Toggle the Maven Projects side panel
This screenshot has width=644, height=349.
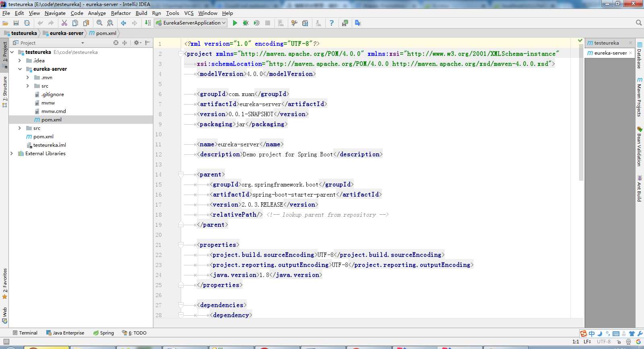pyautogui.click(x=640, y=97)
